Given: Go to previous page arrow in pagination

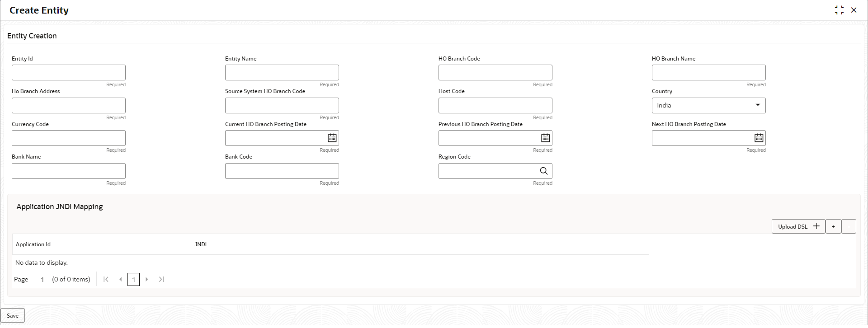Looking at the screenshot, I should (x=120, y=280).
